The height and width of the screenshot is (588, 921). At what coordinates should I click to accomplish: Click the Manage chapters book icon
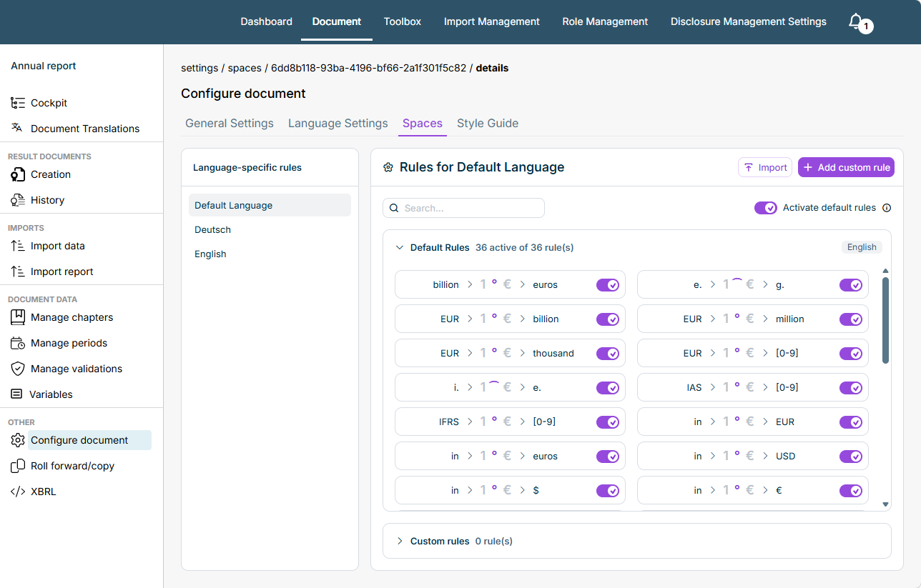click(x=18, y=317)
